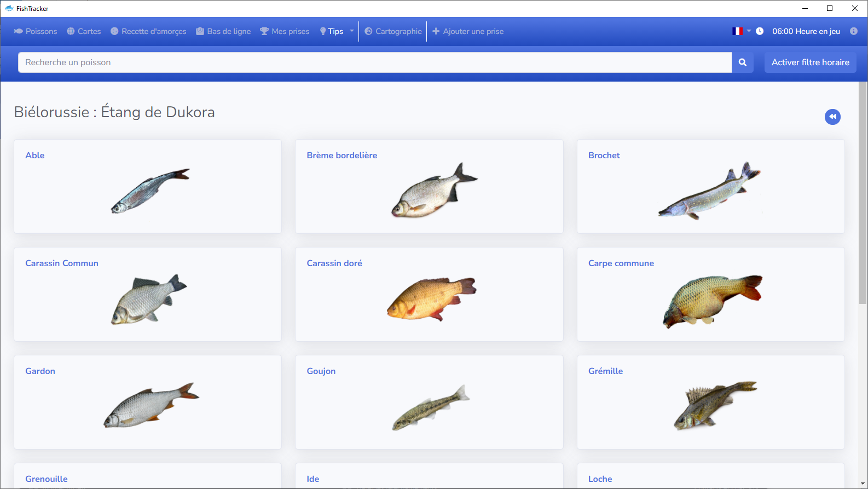Click the compass icon beside Cartographie

point(368,31)
